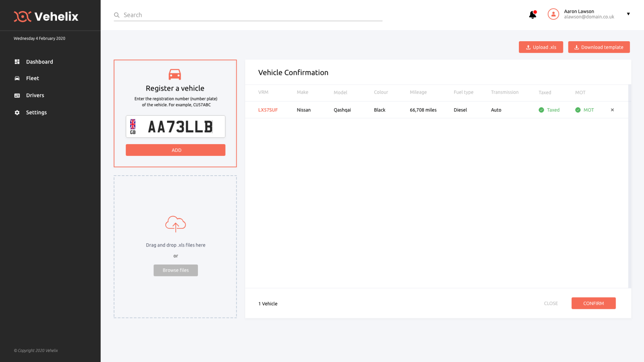Open the Dashboard menu item
Viewport: 644px width, 362px height.
[x=39, y=62]
